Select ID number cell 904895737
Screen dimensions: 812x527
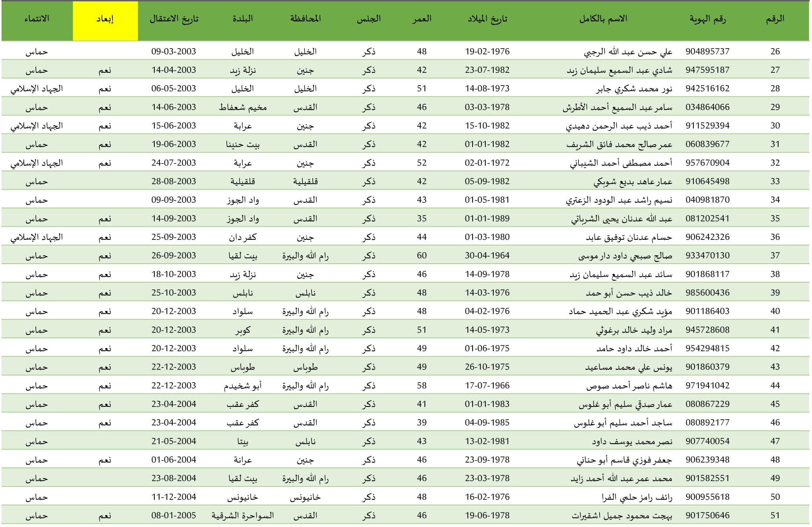707,51
